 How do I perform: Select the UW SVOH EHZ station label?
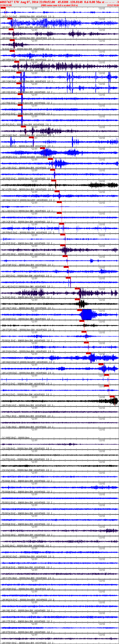point(28,351)
